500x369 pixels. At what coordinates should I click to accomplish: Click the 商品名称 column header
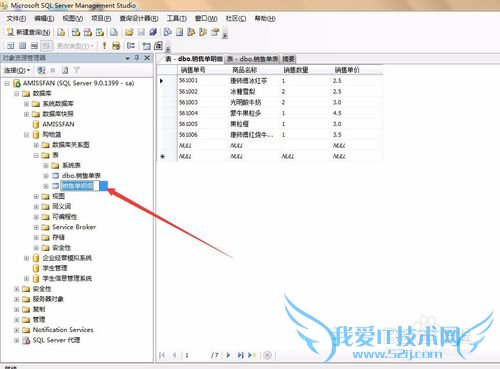pyautogui.click(x=254, y=70)
